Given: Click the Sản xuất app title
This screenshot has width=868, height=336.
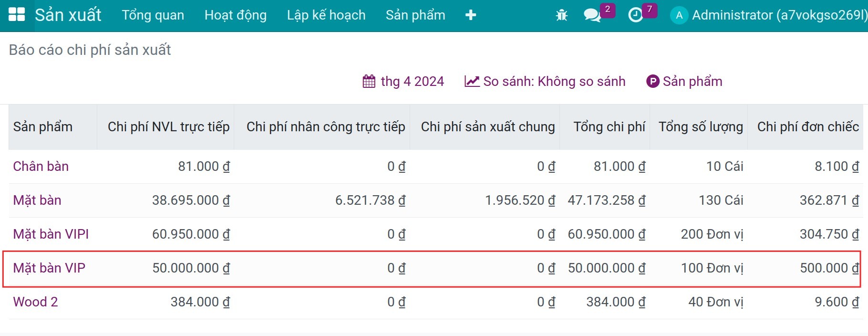Looking at the screenshot, I should coord(68,15).
